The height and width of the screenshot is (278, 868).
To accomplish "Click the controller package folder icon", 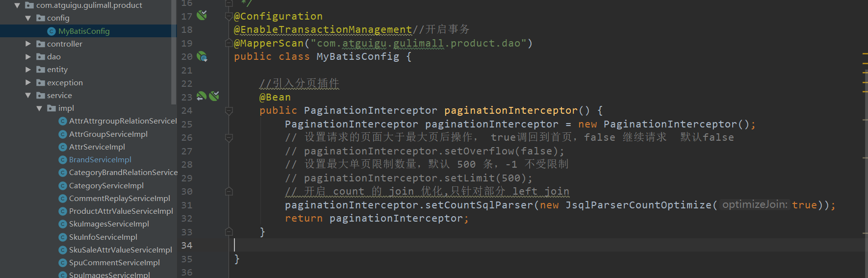I will tap(41, 44).
